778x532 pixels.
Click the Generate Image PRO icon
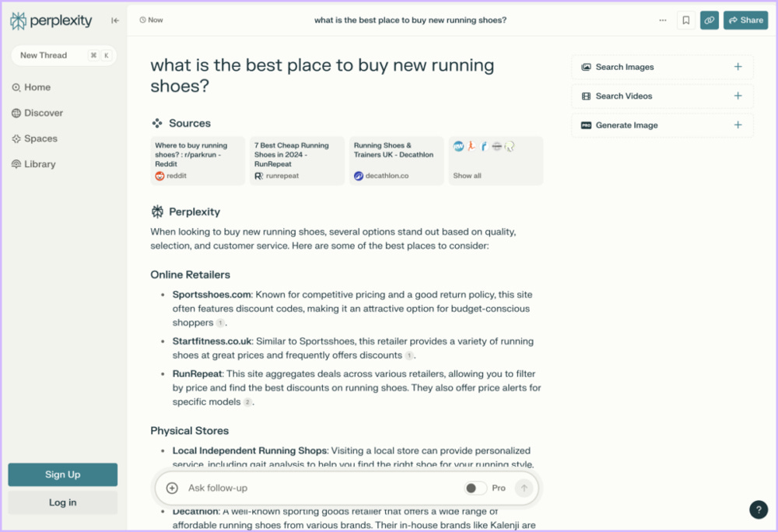click(x=586, y=125)
